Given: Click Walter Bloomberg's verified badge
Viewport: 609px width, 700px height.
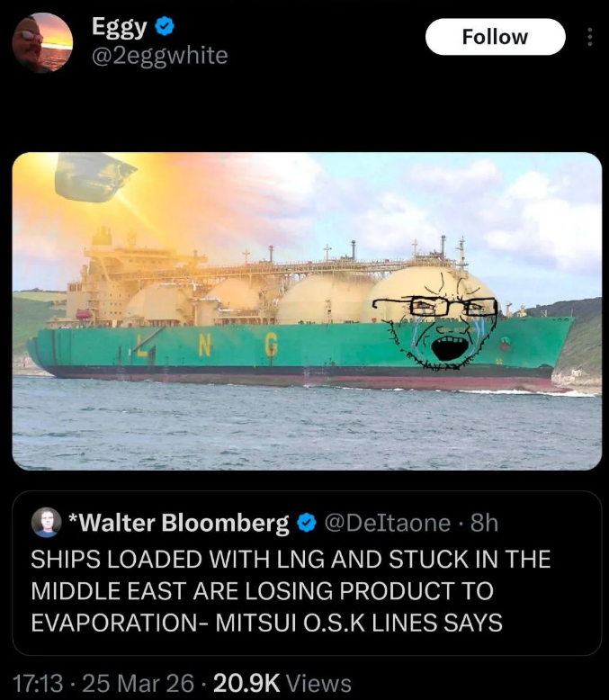Looking at the screenshot, I should (x=306, y=523).
